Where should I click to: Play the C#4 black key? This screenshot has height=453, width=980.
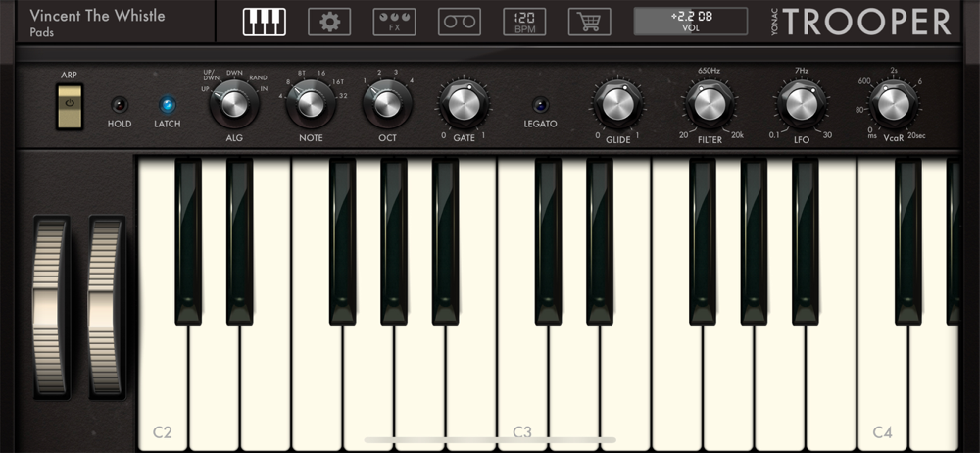tap(908, 241)
